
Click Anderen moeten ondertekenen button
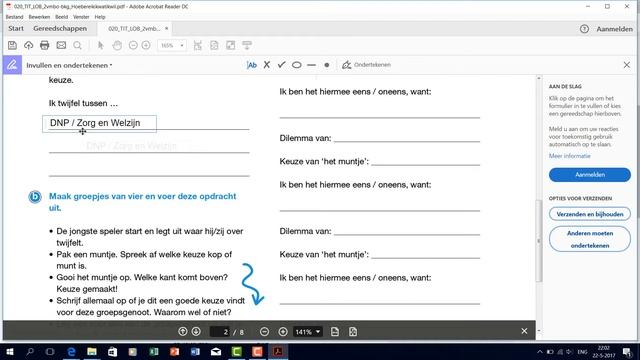(590, 239)
